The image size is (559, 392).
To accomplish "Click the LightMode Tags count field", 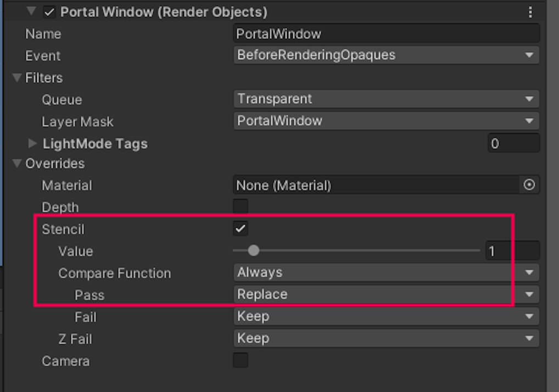I will tap(513, 144).
